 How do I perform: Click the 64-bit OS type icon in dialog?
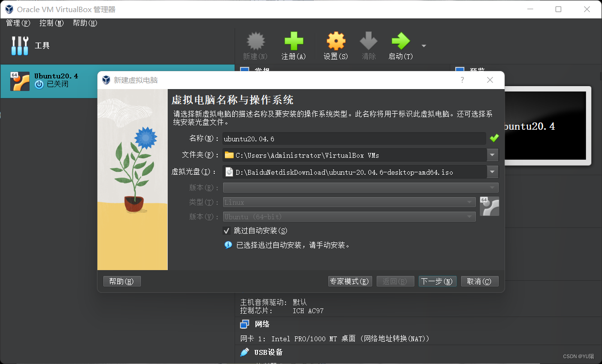(489, 206)
